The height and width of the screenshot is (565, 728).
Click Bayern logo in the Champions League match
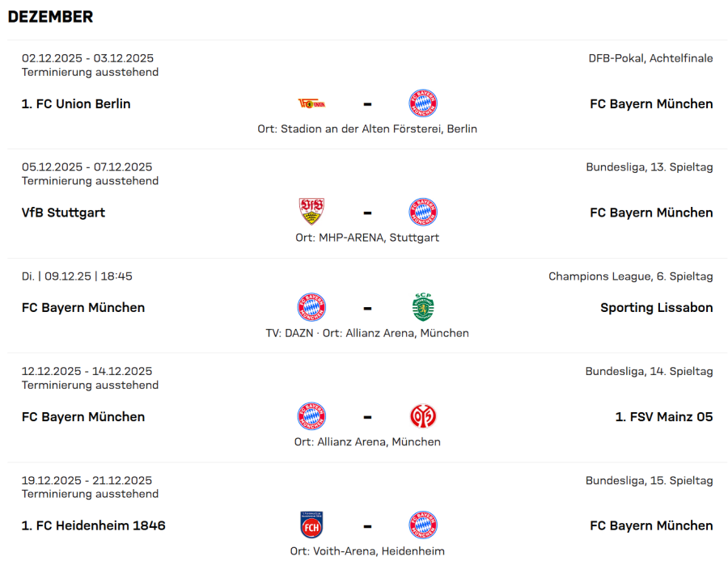[311, 307]
